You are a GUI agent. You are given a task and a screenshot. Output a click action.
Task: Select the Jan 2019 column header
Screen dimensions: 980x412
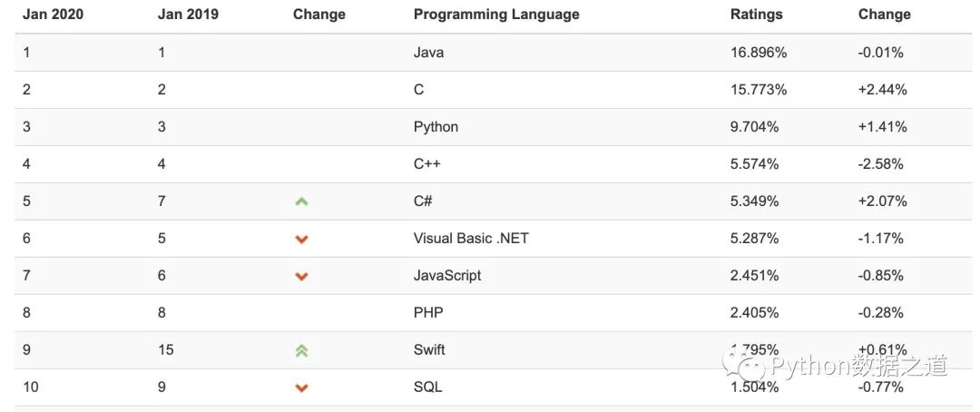(188, 15)
